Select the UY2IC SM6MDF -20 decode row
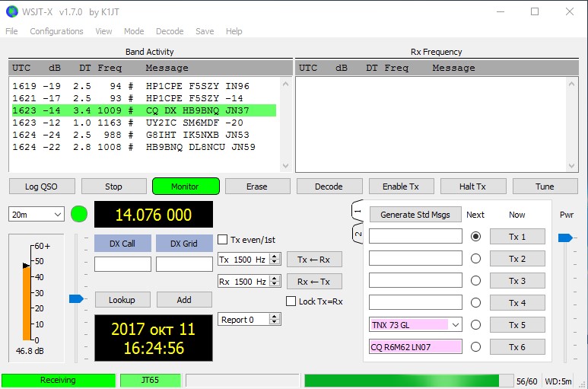Screen dimensions: 588x389 (x=144, y=123)
